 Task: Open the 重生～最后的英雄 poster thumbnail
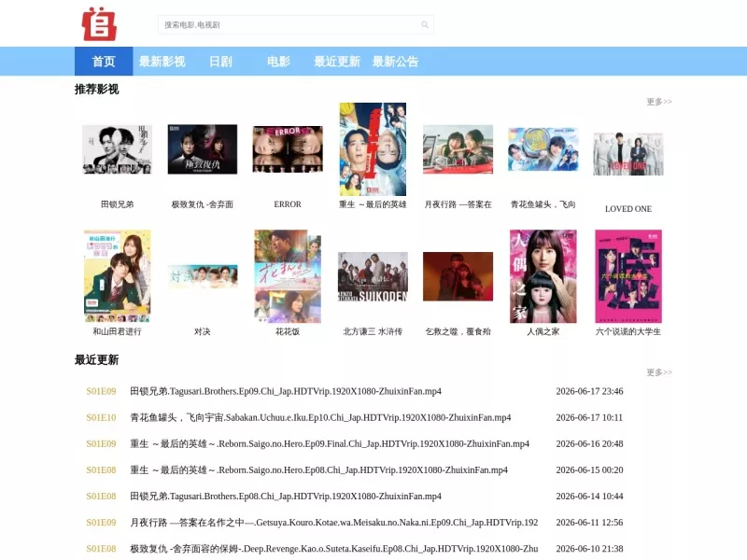point(373,149)
